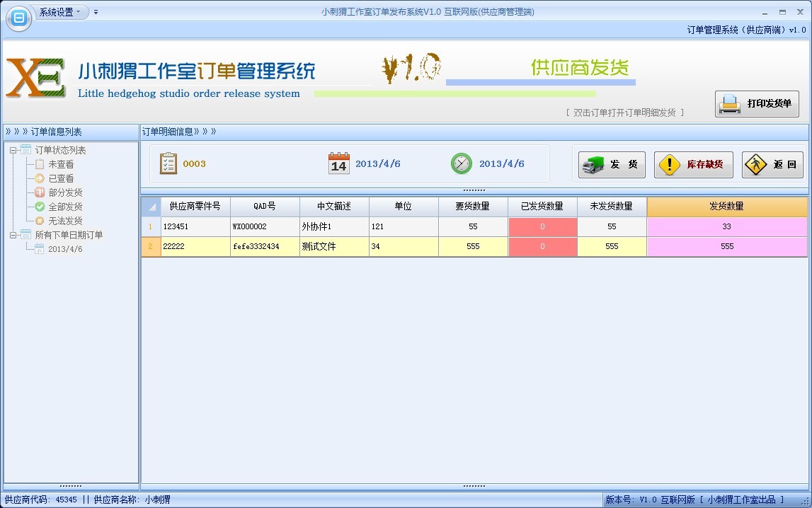The height and width of the screenshot is (508, 812).
Task: Select 订单状态列表 in the tree
Action: tap(60, 151)
